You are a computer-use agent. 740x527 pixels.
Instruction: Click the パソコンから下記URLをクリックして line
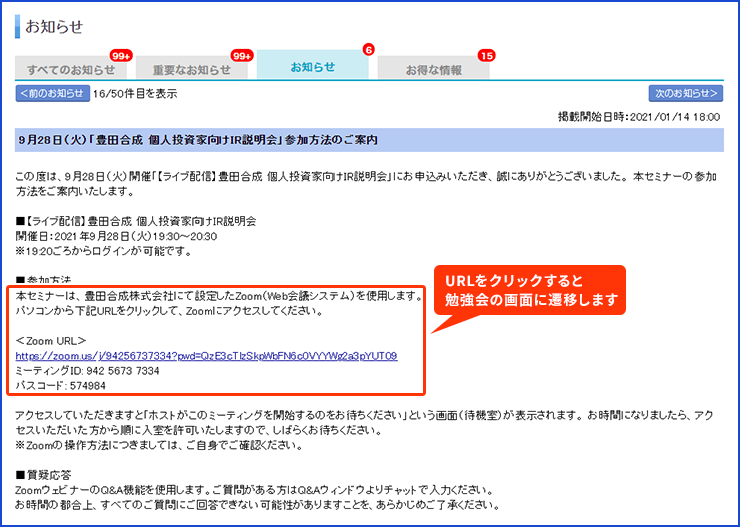click(169, 311)
